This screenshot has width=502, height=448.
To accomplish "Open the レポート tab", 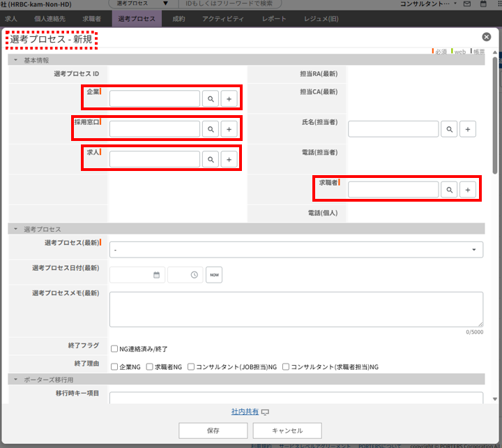I will (273, 19).
